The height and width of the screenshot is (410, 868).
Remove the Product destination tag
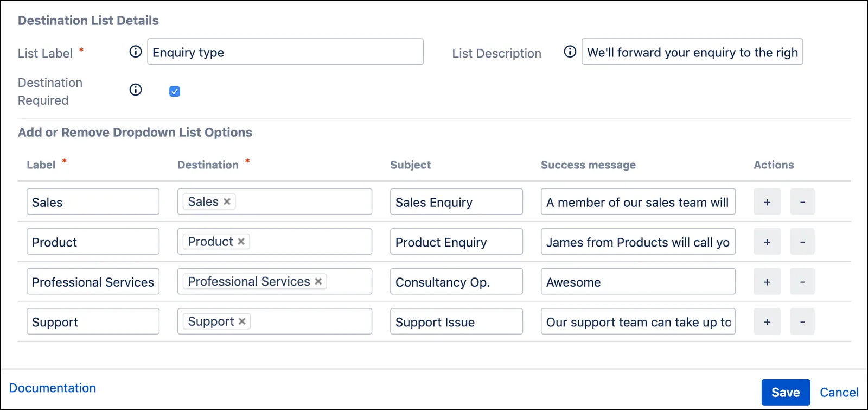[x=241, y=242]
